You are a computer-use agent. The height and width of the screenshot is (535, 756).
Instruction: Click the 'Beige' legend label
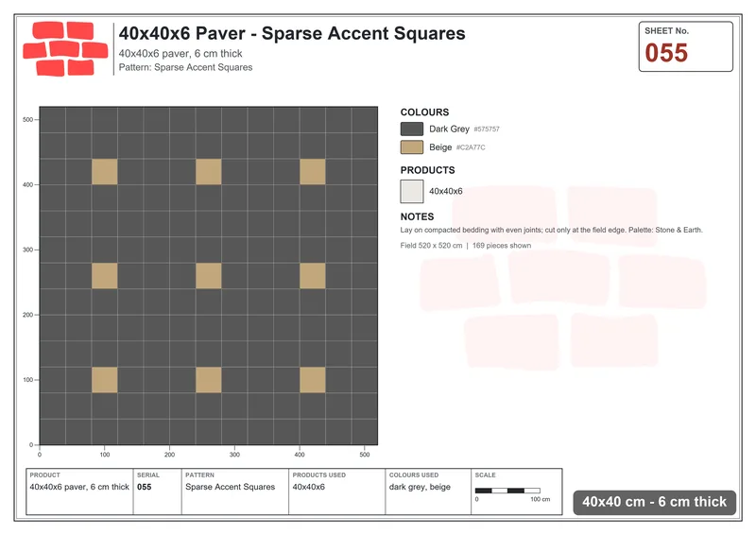(x=440, y=147)
